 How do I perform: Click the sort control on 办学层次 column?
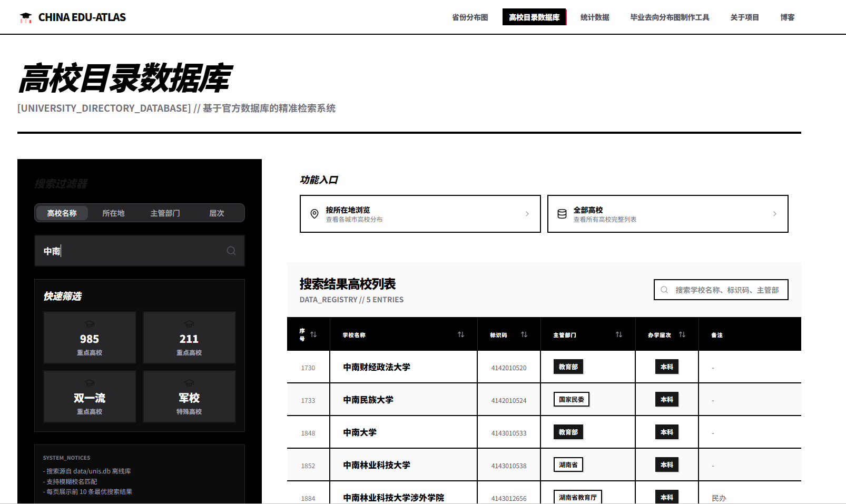tap(683, 334)
